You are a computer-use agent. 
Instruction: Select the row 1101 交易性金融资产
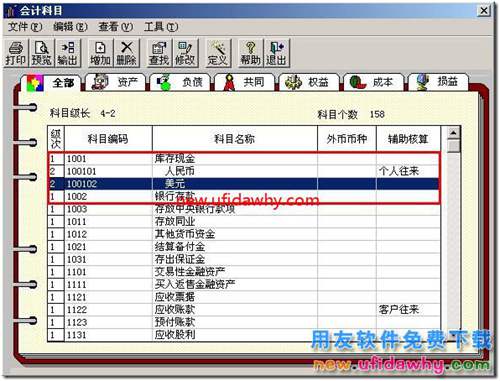pos(244,272)
